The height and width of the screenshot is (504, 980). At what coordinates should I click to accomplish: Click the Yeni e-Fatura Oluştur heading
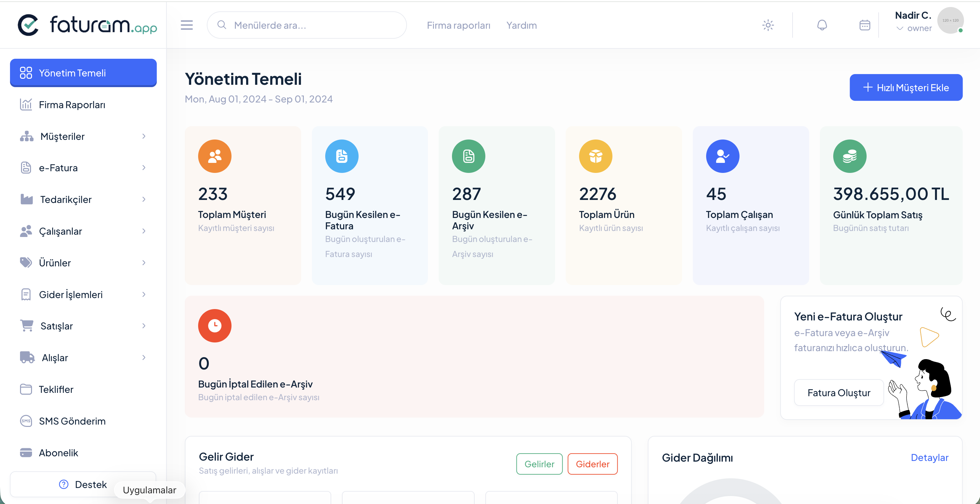(x=848, y=316)
